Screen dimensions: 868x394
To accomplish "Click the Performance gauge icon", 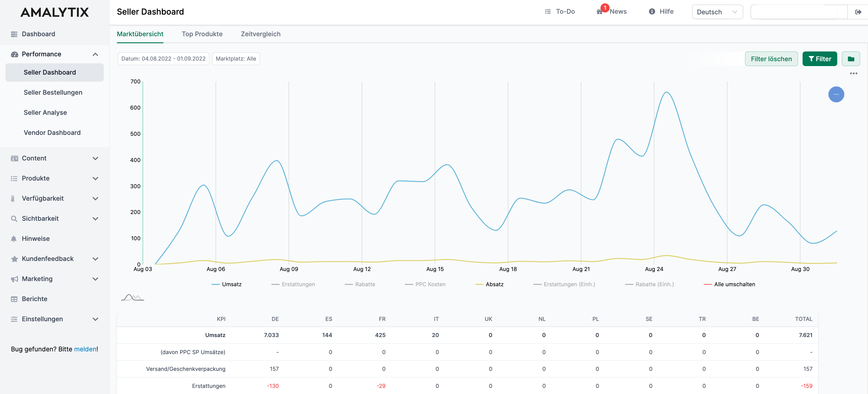I will 14,54.
